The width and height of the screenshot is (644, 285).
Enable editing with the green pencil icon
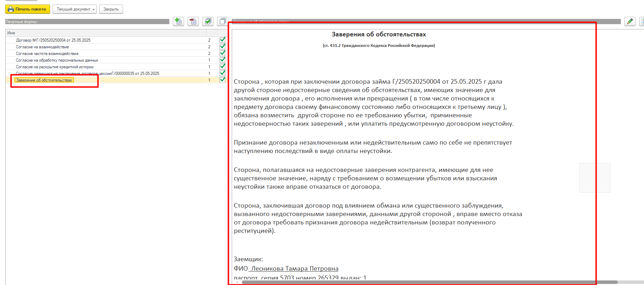point(630,21)
